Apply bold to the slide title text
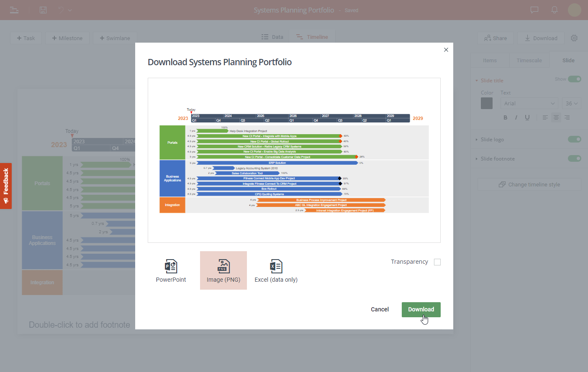588x372 pixels. pyautogui.click(x=505, y=117)
